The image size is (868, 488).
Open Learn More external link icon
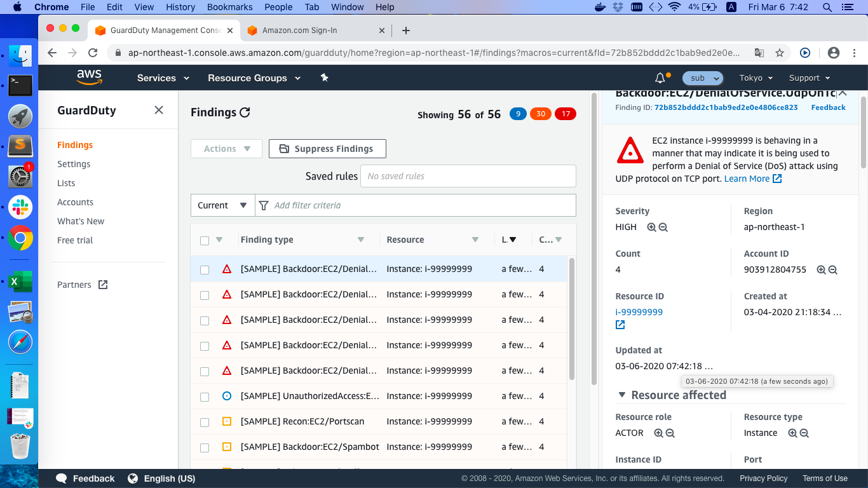click(x=777, y=179)
